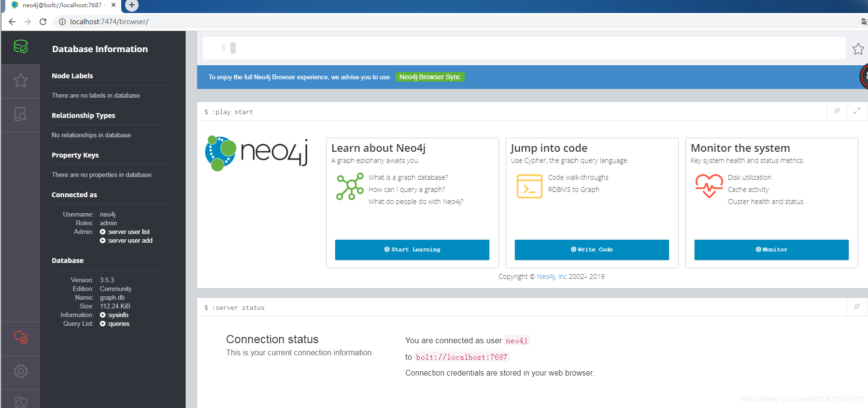Screen dimensions: 868x408
Task: Click the Neo4j Browser Sync button
Action: tap(430, 77)
